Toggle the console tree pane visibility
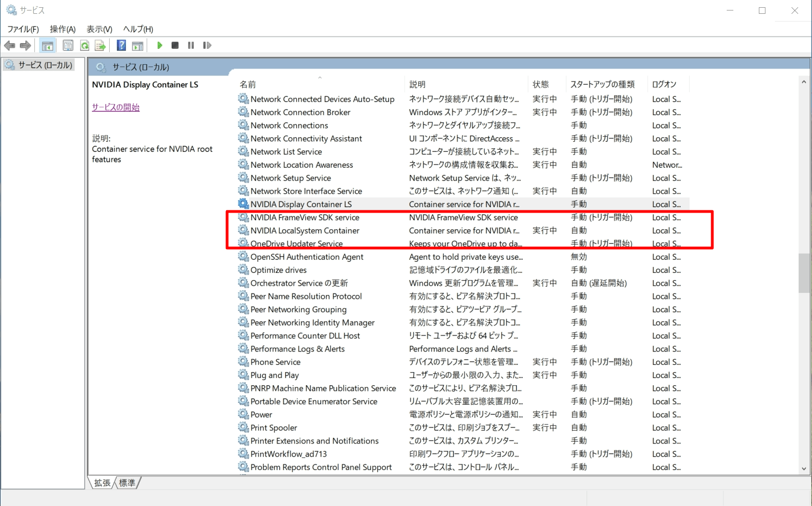 48,45
